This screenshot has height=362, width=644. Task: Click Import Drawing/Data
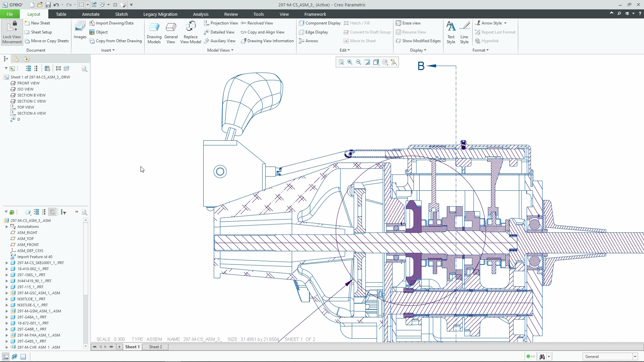point(111,23)
